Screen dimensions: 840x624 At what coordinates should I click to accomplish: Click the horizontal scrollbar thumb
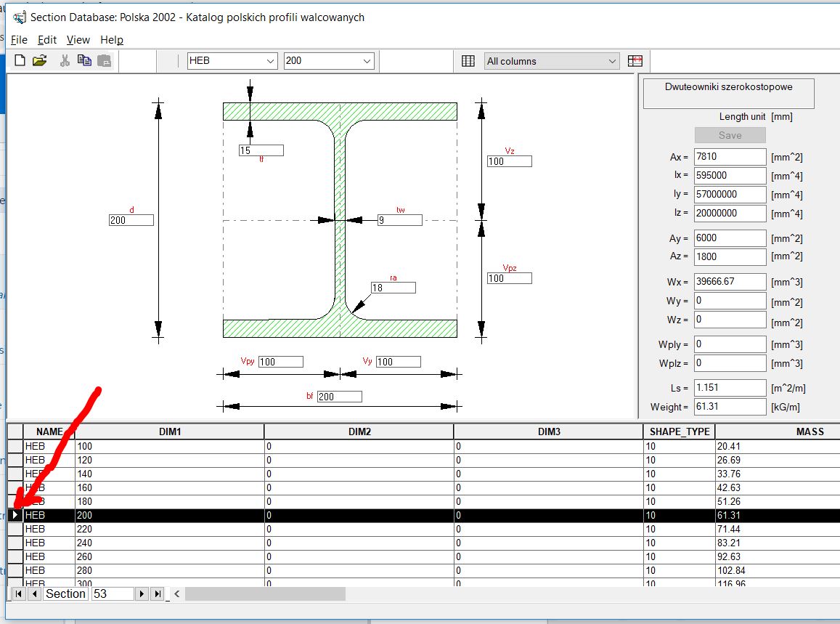265,593
